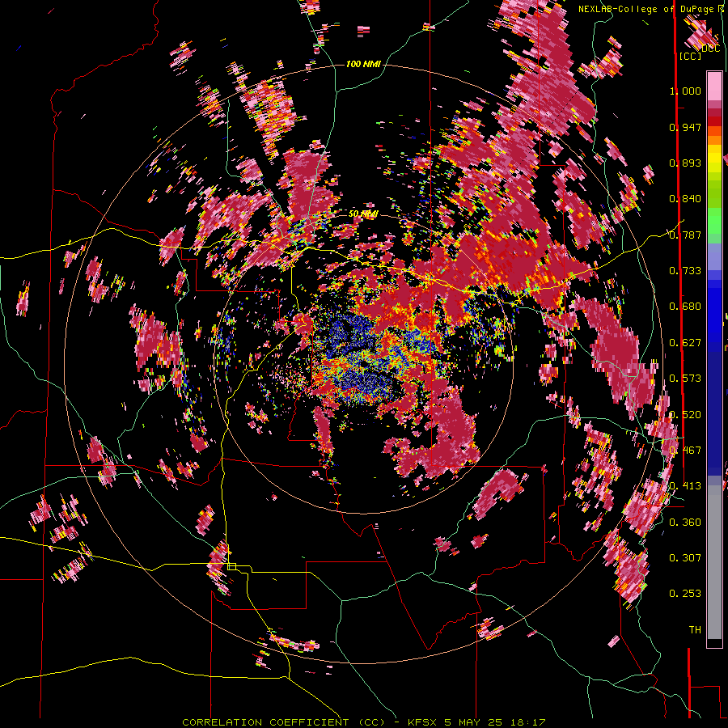Click the 0.307 color scale value

pyautogui.click(x=685, y=558)
